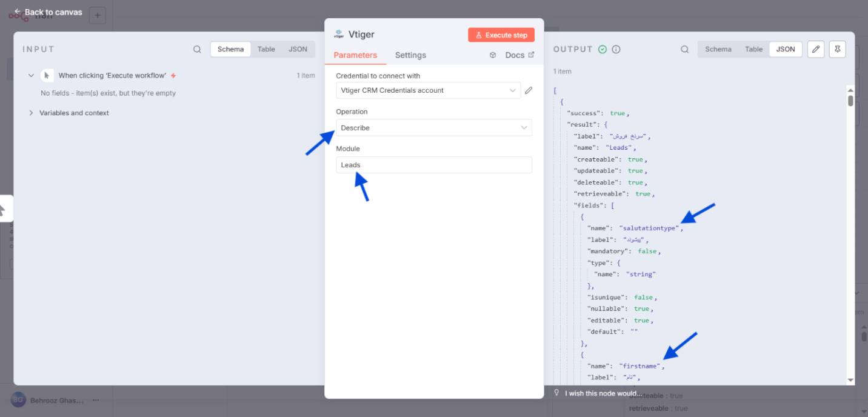The height and width of the screenshot is (417, 868).
Task: Click the Execute step button
Action: point(501,35)
